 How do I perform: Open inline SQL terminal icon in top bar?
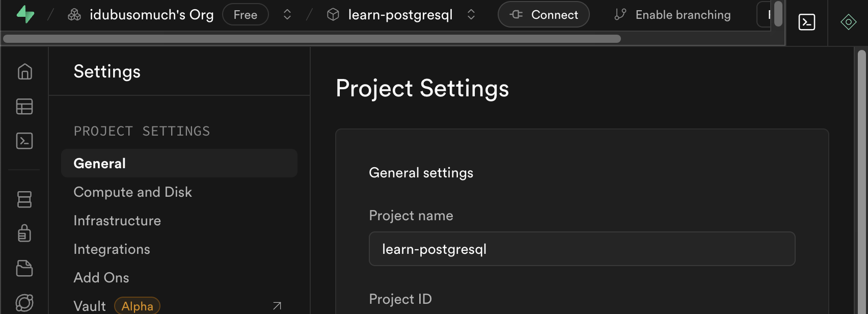click(807, 22)
